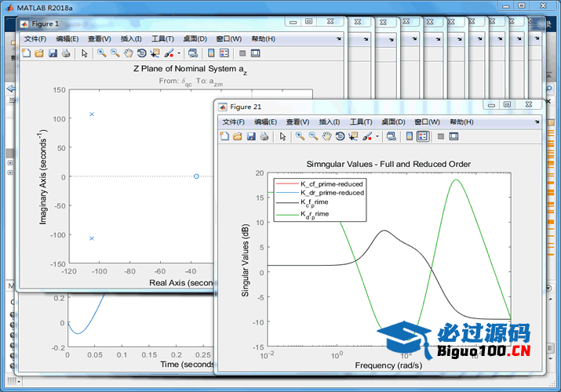Click Open File icon in Figure 1 toolbar

click(x=39, y=53)
